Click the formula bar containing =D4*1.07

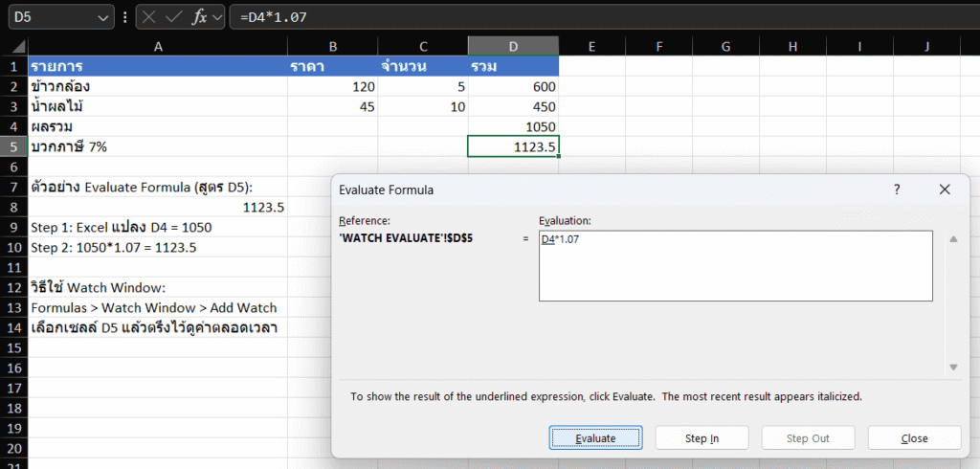[605, 17]
